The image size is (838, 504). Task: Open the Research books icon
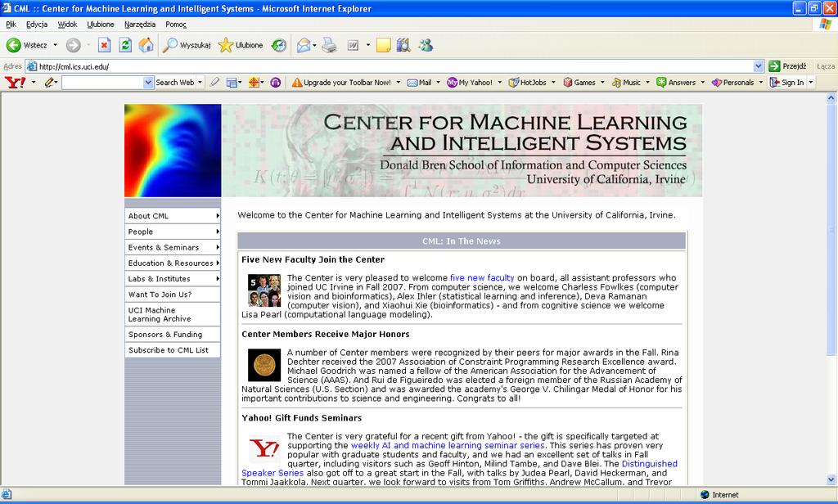pos(403,46)
